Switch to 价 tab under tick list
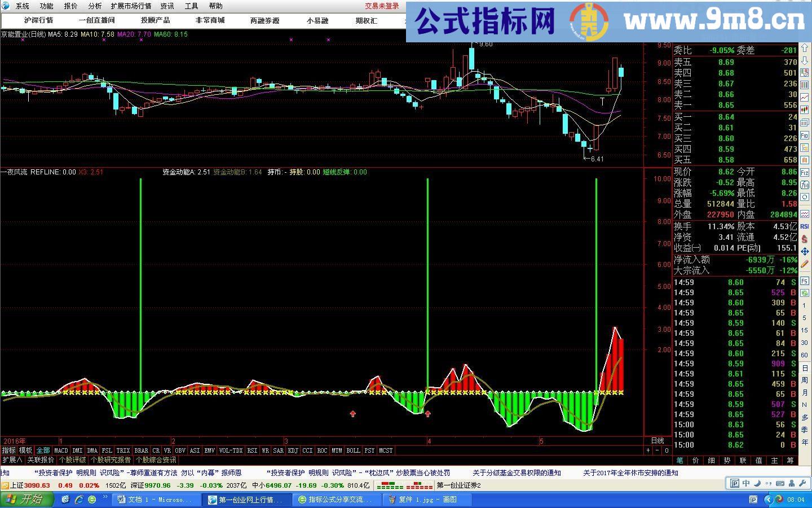 pyautogui.click(x=696, y=461)
